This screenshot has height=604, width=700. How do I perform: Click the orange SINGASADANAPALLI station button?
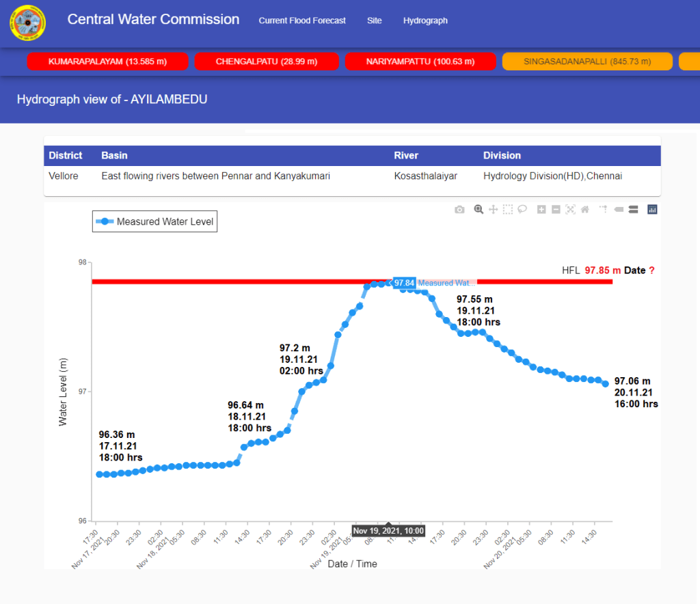coord(587,61)
